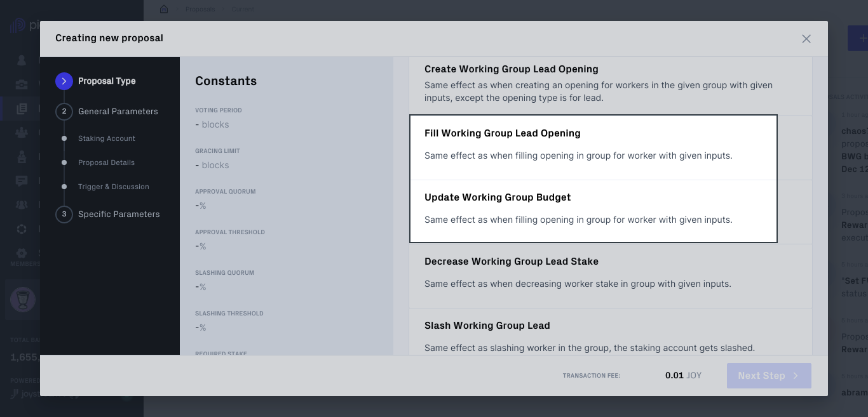868x417 pixels.
Task: Expand the Specific Parameters step
Action: (x=119, y=214)
